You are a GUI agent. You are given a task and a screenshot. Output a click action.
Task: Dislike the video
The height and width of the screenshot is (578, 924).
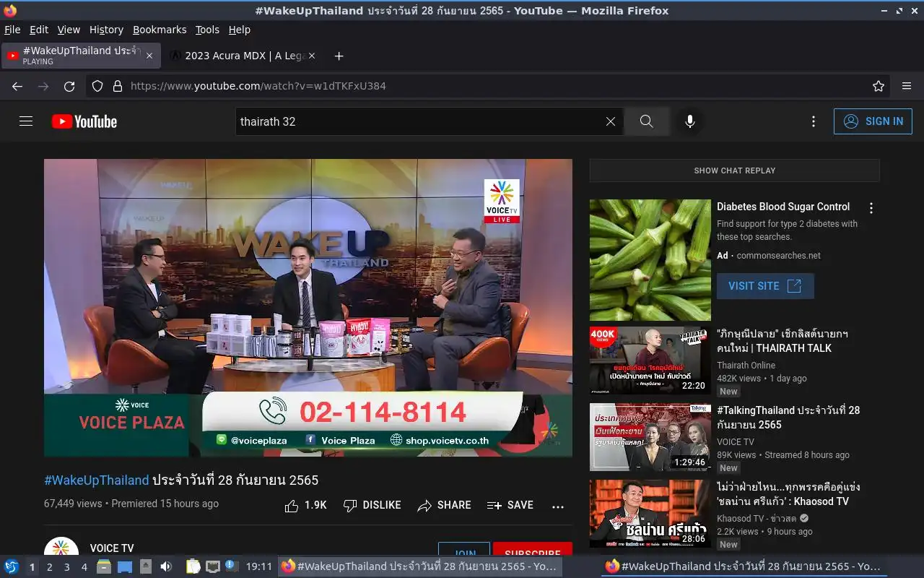372,505
